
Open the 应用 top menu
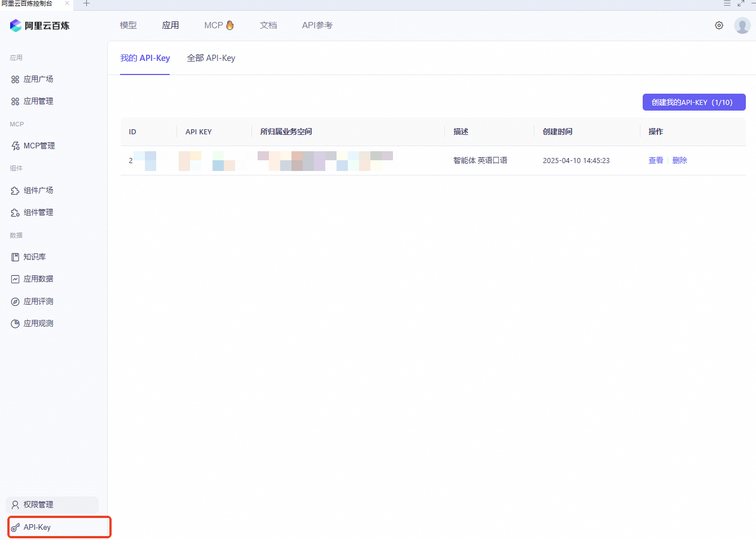170,25
